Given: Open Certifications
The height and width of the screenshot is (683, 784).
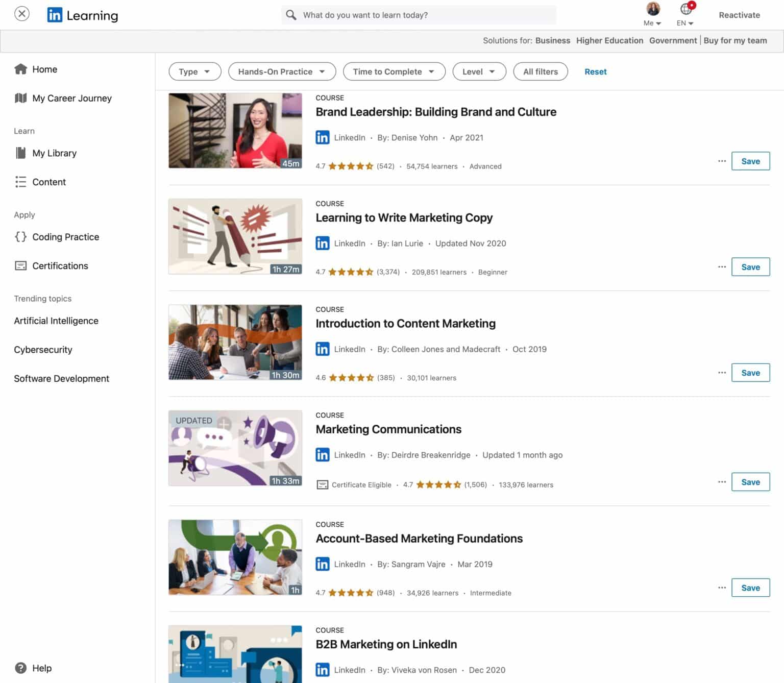Looking at the screenshot, I should (60, 265).
